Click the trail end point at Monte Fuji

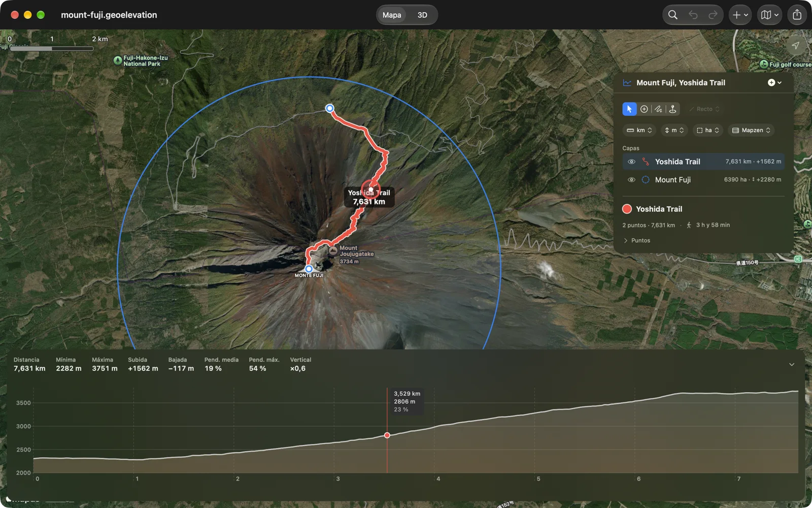point(309,269)
